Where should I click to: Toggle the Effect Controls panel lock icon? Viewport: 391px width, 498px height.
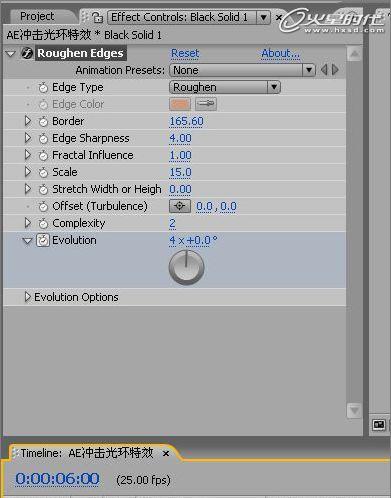point(97,17)
